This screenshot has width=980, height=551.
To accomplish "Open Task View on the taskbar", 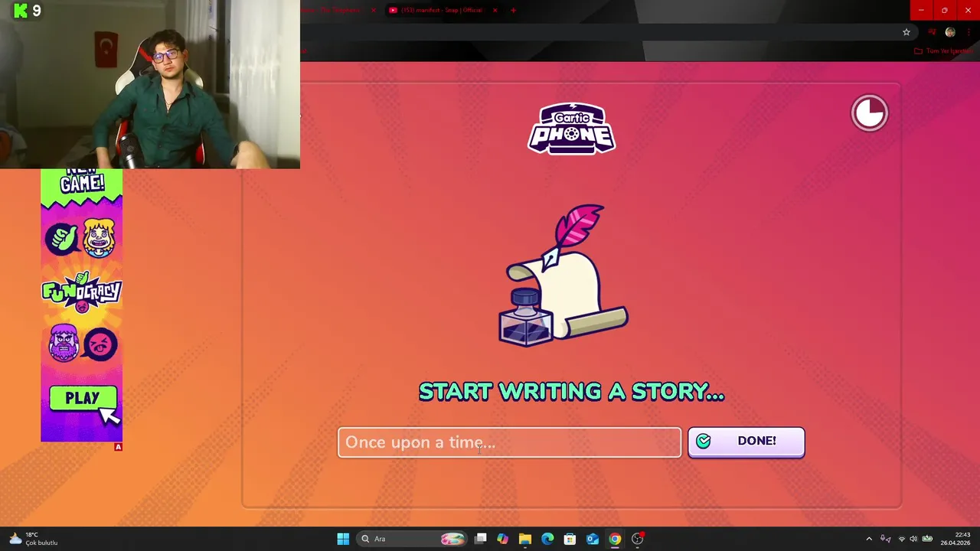I will tap(480, 539).
